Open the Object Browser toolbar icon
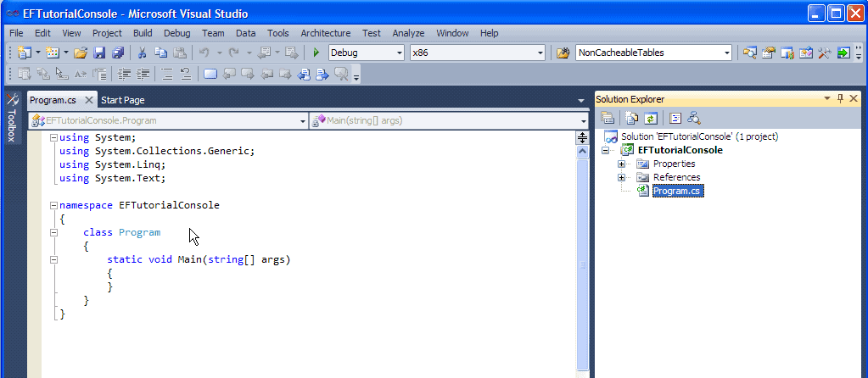 (x=806, y=53)
